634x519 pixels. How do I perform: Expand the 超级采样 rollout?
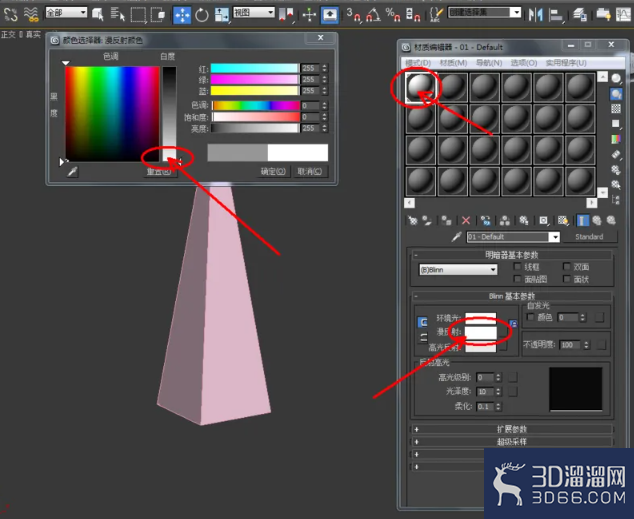[x=511, y=442]
